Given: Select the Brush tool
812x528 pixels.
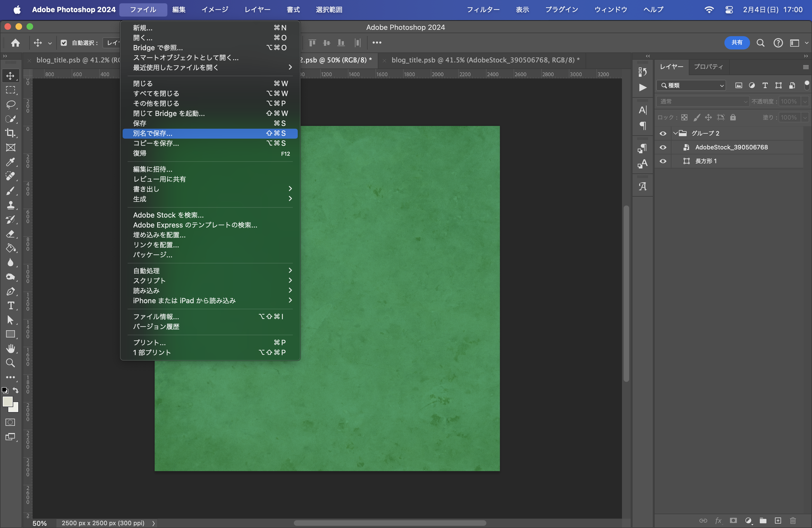Looking at the screenshot, I should click(x=10, y=191).
